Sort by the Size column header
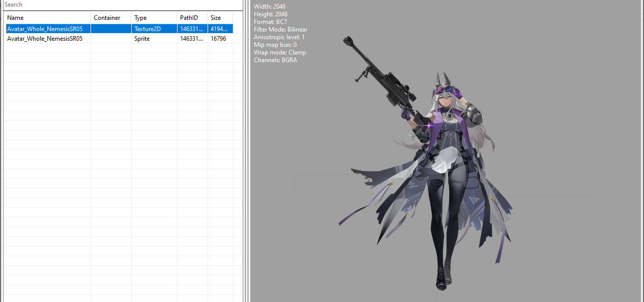 [x=220, y=18]
